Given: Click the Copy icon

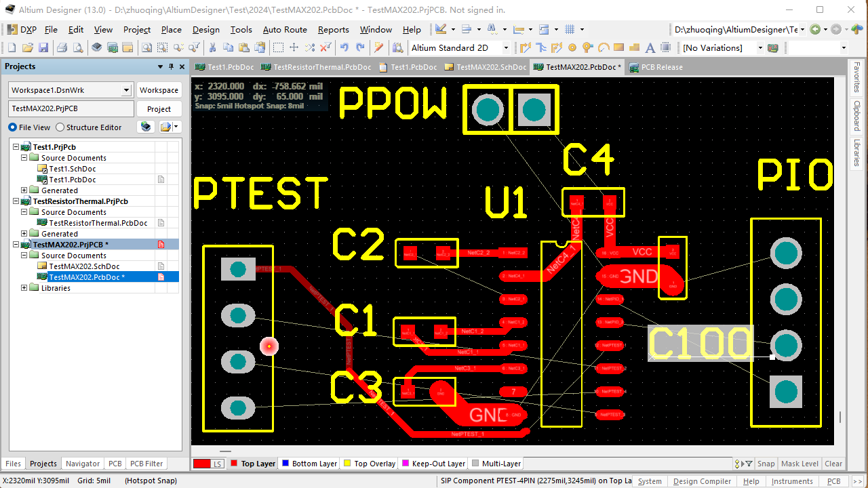Looking at the screenshot, I should tap(228, 47).
